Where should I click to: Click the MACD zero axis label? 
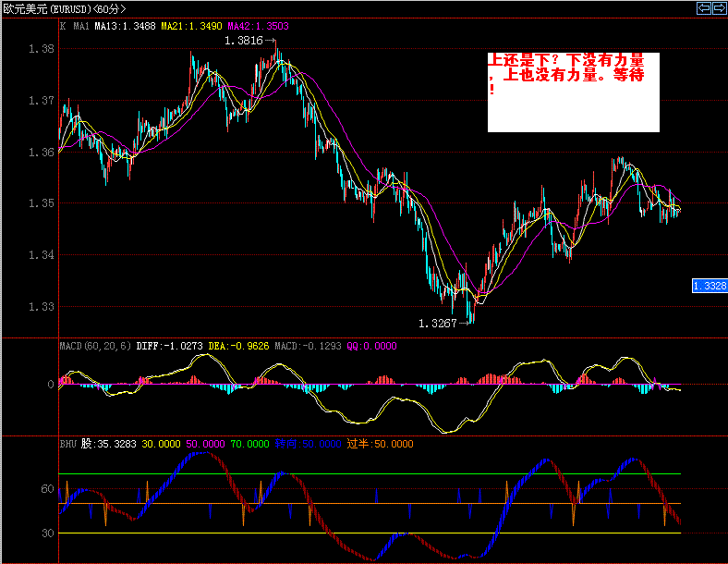click(x=51, y=385)
